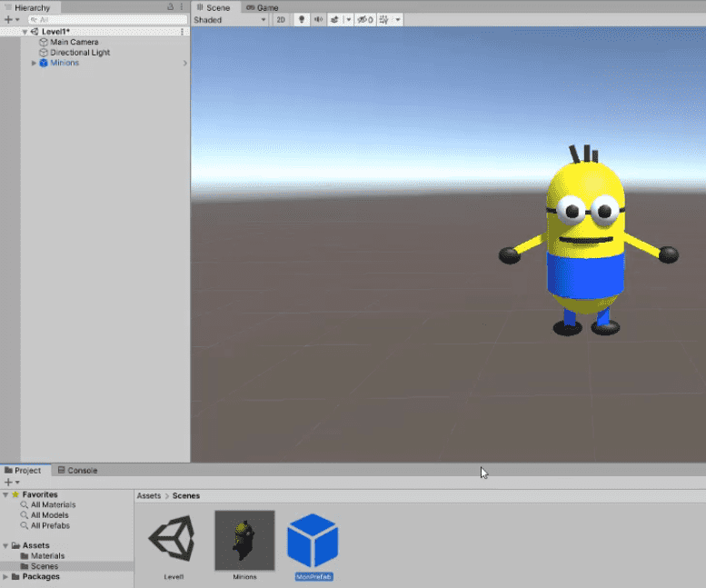
Task: Select Minions object in Hierarchy
Action: pos(65,63)
